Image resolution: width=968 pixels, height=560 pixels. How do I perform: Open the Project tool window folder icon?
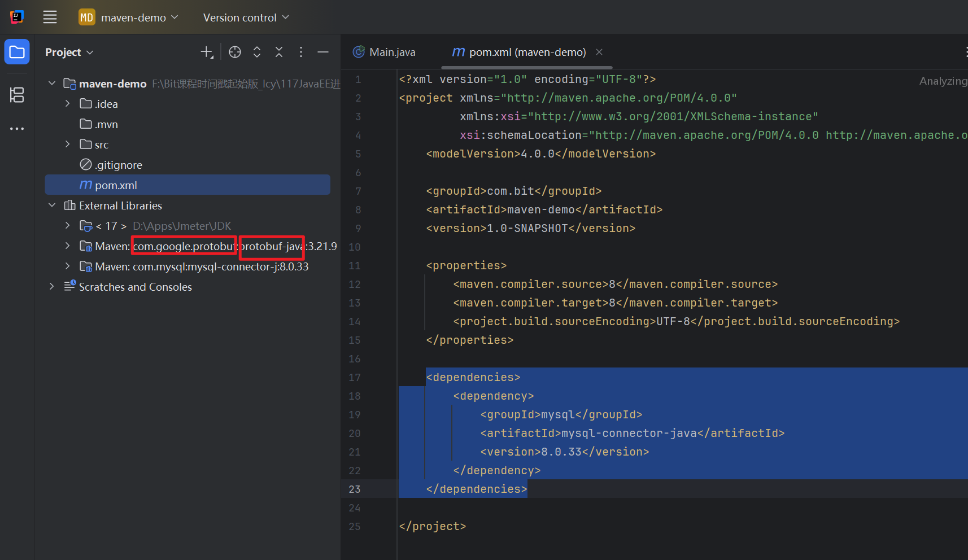coord(17,52)
